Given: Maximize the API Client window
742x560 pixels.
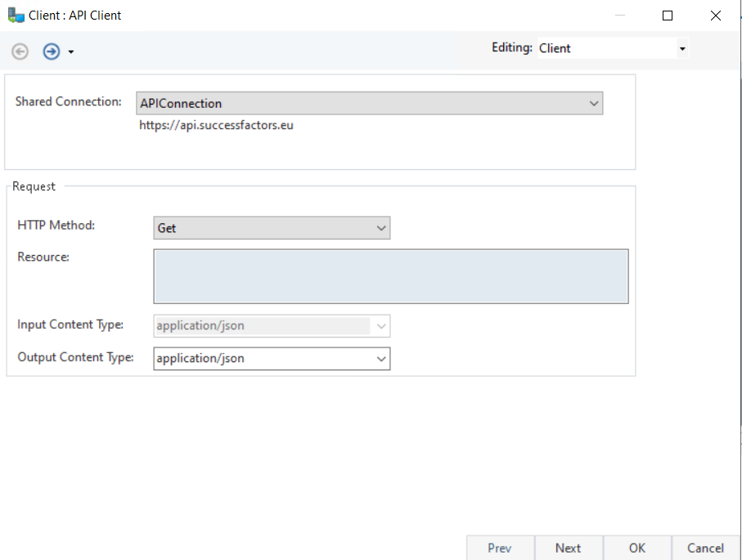Looking at the screenshot, I should tap(668, 16).
